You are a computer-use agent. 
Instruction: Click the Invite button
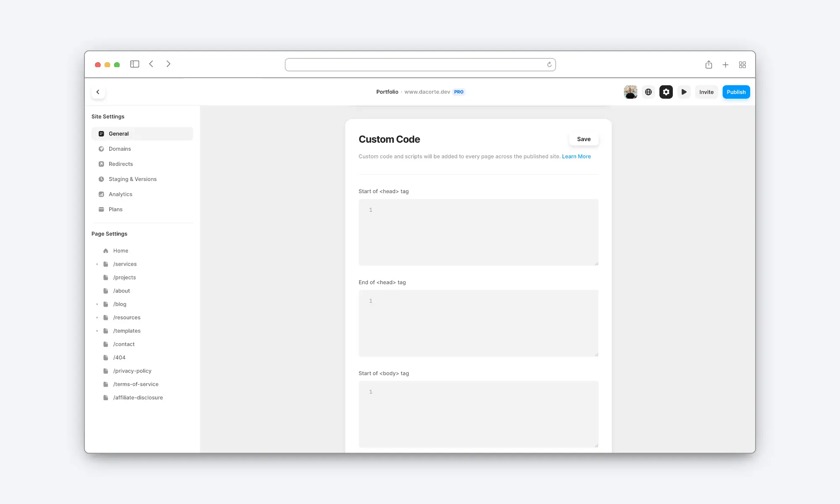tap(706, 92)
